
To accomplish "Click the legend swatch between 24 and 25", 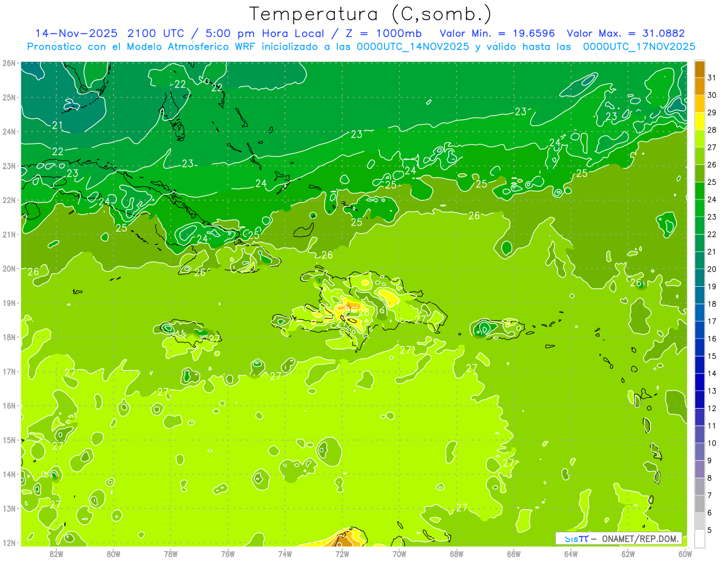I will [x=699, y=190].
